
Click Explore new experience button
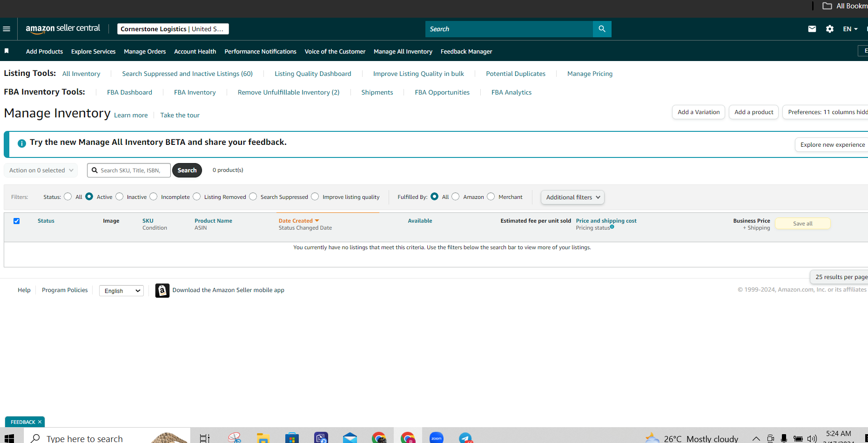pyautogui.click(x=832, y=145)
